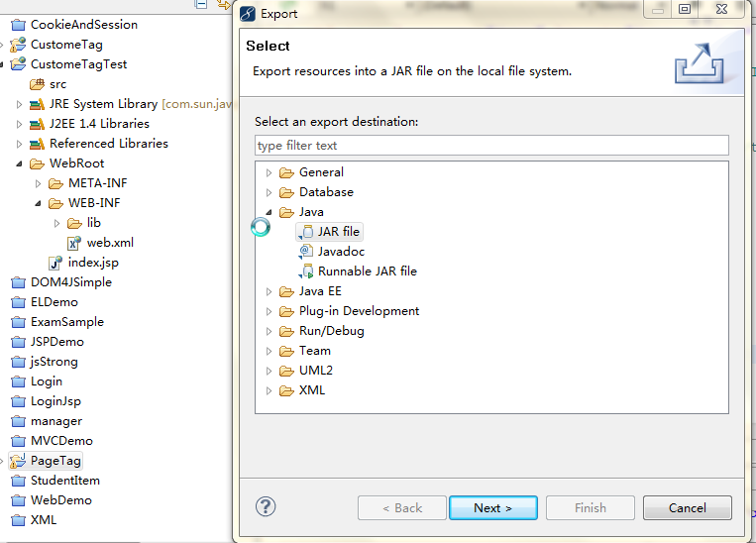Select the JRE System Library icon
This screenshot has width=756, height=543.
point(37,104)
